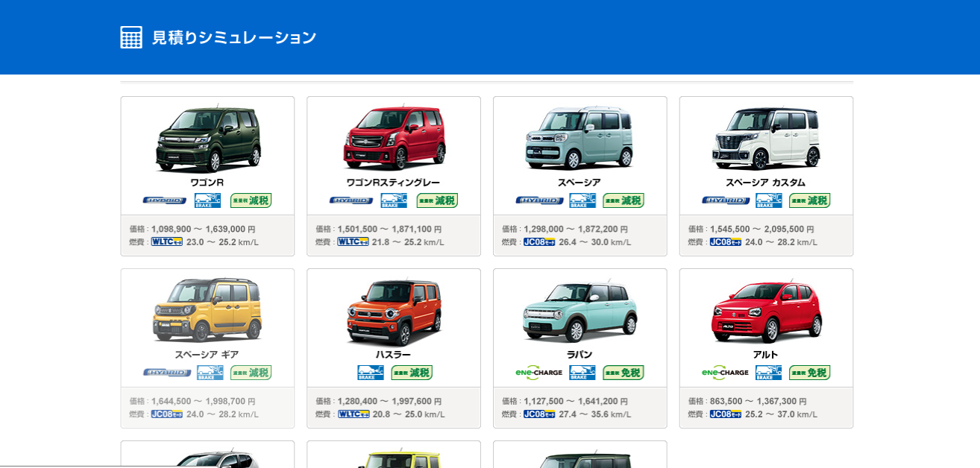
Task: Select the green ワゴンR car image
Action: pos(208,139)
